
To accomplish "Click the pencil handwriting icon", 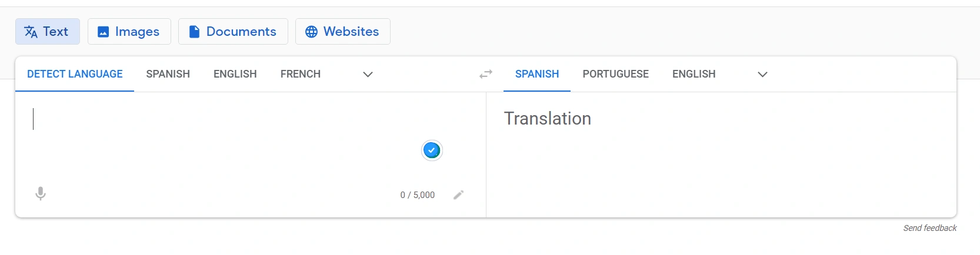I will [459, 194].
